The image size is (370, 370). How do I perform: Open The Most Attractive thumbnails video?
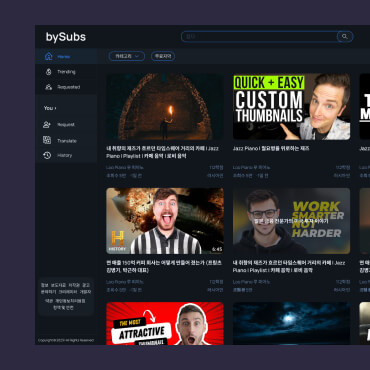pyautogui.click(x=165, y=323)
